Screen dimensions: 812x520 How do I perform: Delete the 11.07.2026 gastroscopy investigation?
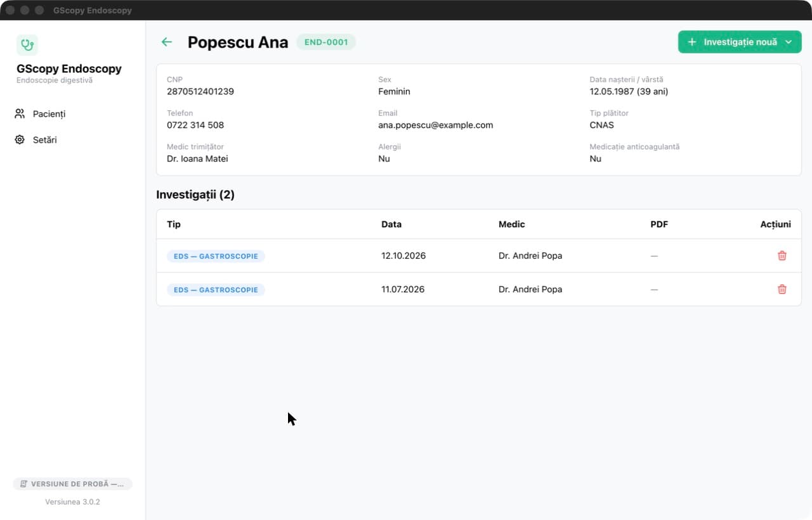pos(782,289)
